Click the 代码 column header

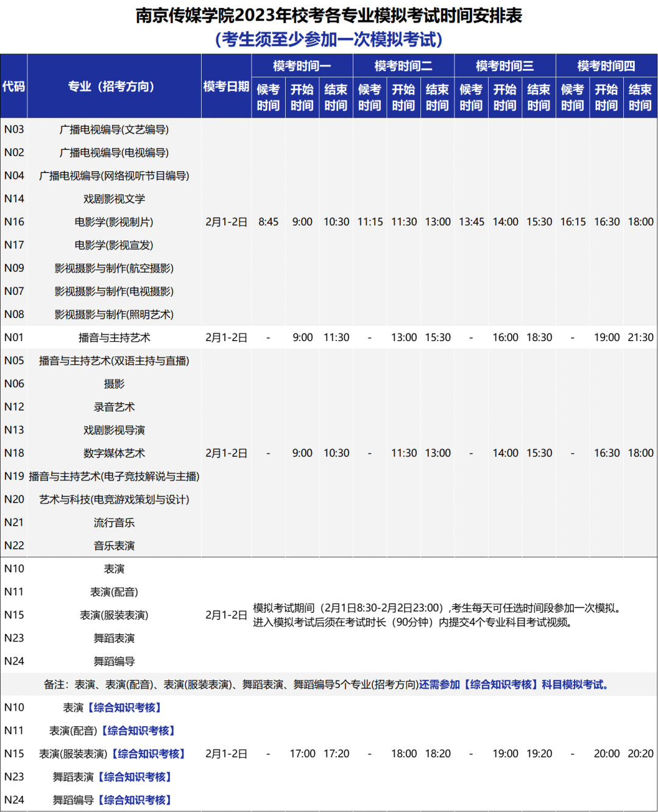point(14,86)
